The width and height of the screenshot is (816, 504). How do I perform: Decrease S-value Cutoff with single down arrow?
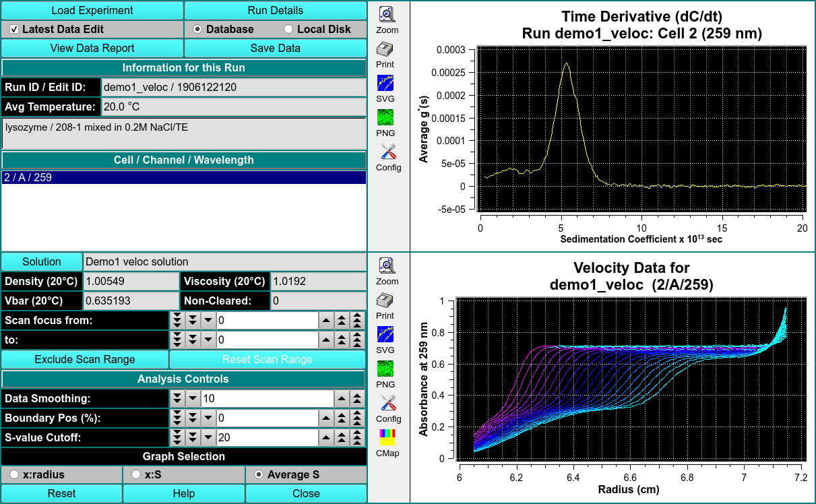tap(208, 438)
